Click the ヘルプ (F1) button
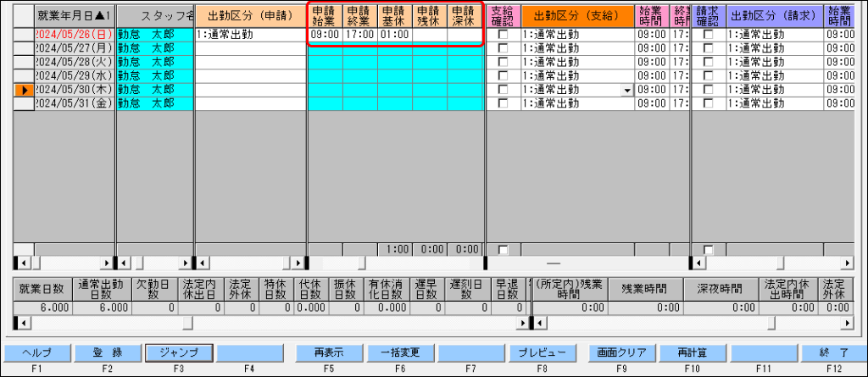This screenshot has width=868, height=377. pos(37,352)
